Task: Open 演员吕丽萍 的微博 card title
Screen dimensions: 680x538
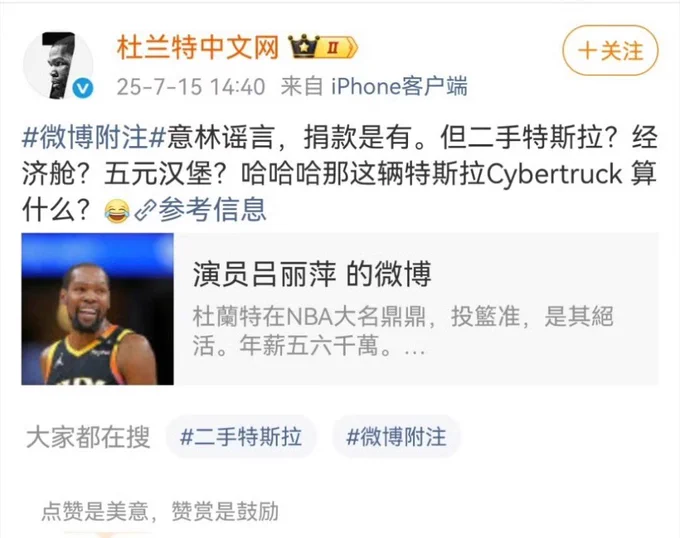Action: pyautogui.click(x=312, y=274)
